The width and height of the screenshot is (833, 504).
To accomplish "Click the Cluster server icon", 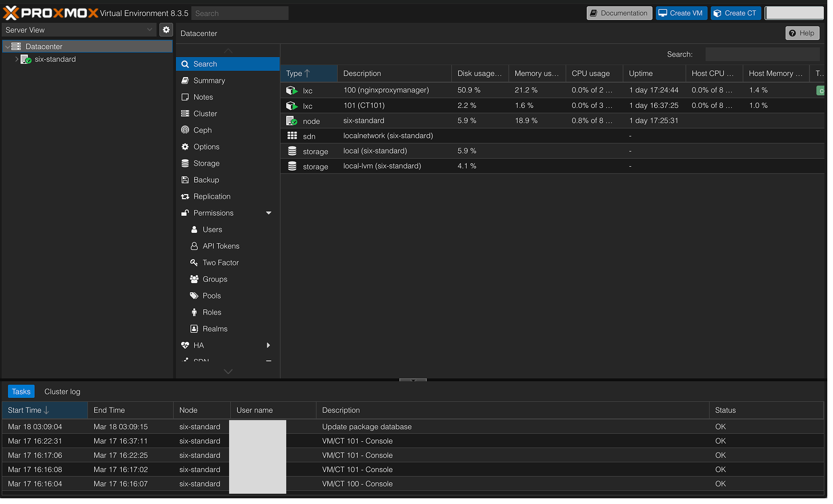I will click(x=185, y=114).
